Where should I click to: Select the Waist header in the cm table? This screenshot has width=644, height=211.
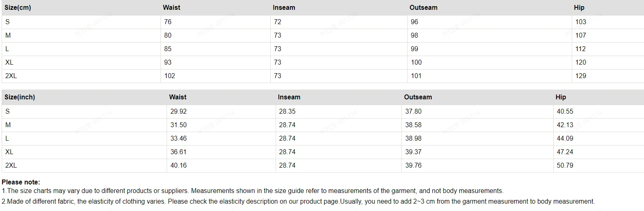click(172, 8)
